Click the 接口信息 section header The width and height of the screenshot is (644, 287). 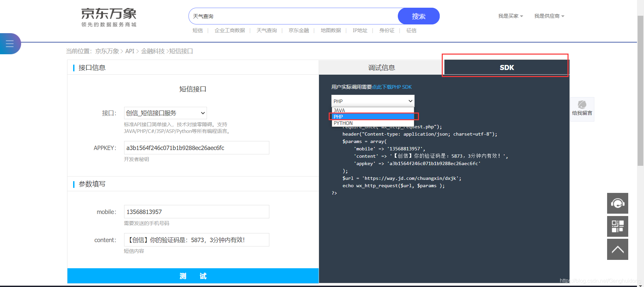coord(92,68)
